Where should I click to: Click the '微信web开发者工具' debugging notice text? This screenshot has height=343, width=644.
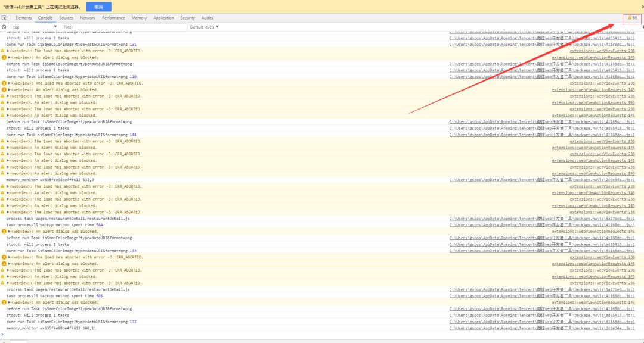[x=42, y=7]
